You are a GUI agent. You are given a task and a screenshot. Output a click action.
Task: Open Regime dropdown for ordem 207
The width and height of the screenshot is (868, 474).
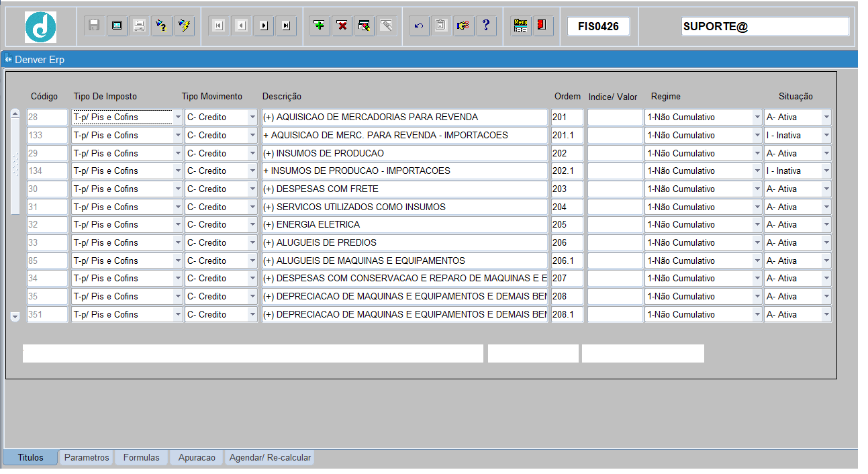[757, 278]
